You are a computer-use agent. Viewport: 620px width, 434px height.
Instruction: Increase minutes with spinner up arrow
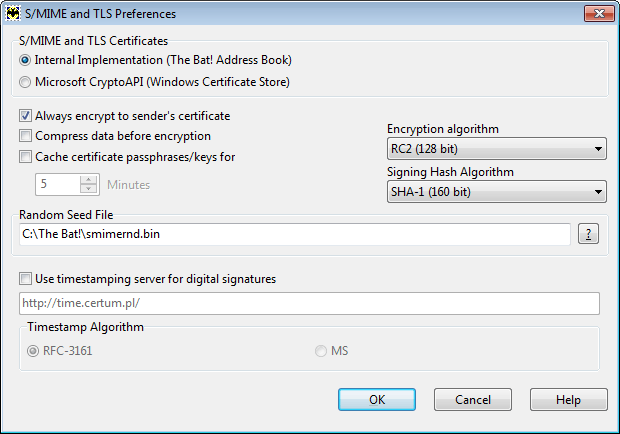(x=88, y=180)
